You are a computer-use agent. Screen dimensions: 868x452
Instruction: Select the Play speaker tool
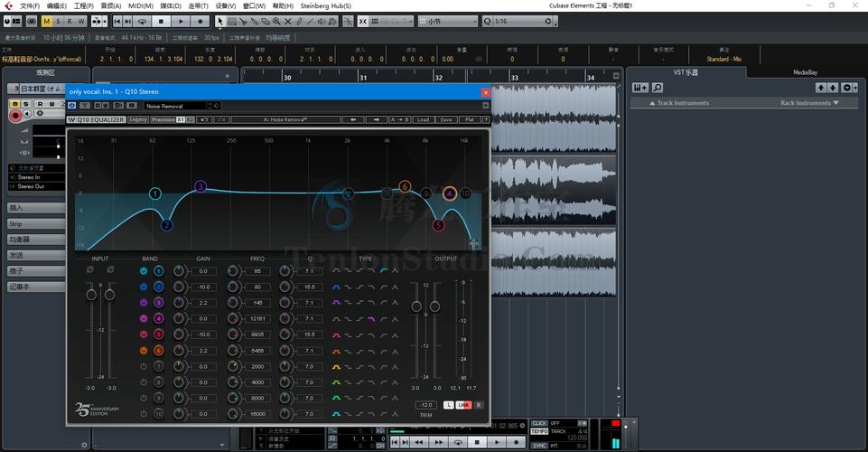coord(321,21)
